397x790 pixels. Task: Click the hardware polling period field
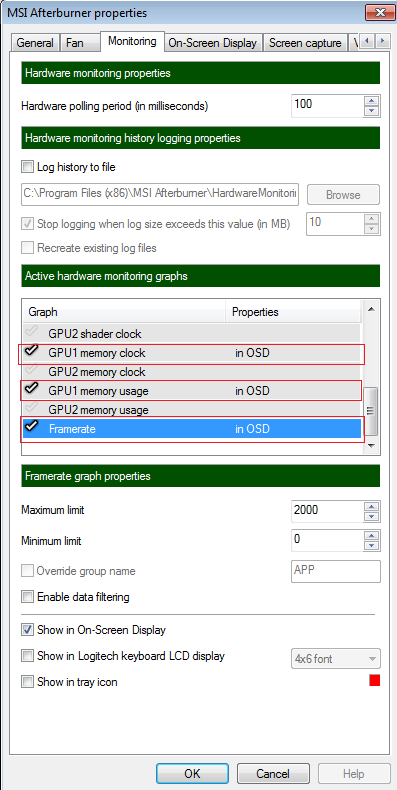click(x=326, y=106)
